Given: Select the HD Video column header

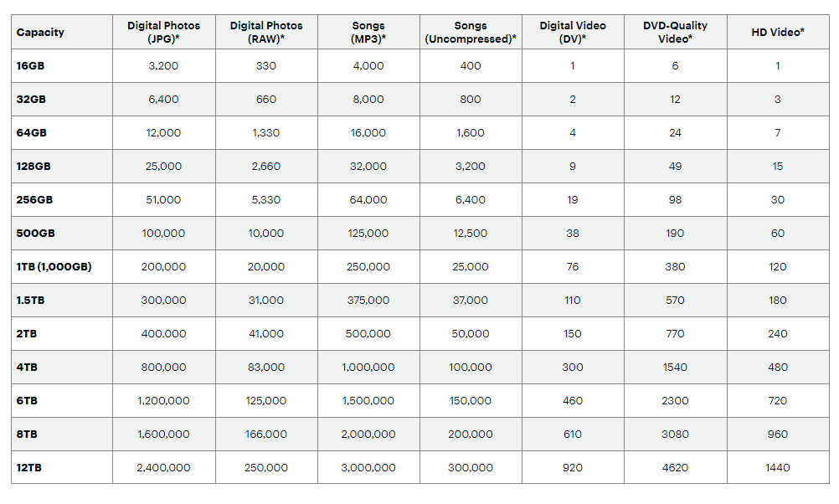Looking at the screenshot, I should (x=778, y=33).
